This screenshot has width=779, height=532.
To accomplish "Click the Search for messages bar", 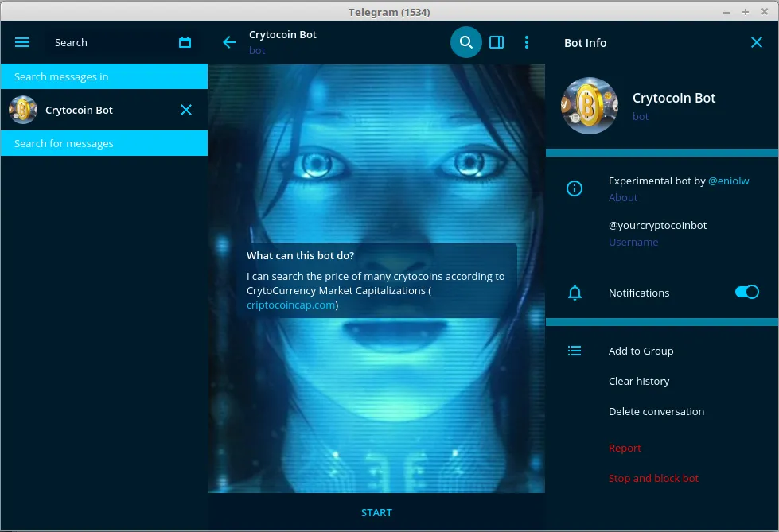I will tap(103, 143).
